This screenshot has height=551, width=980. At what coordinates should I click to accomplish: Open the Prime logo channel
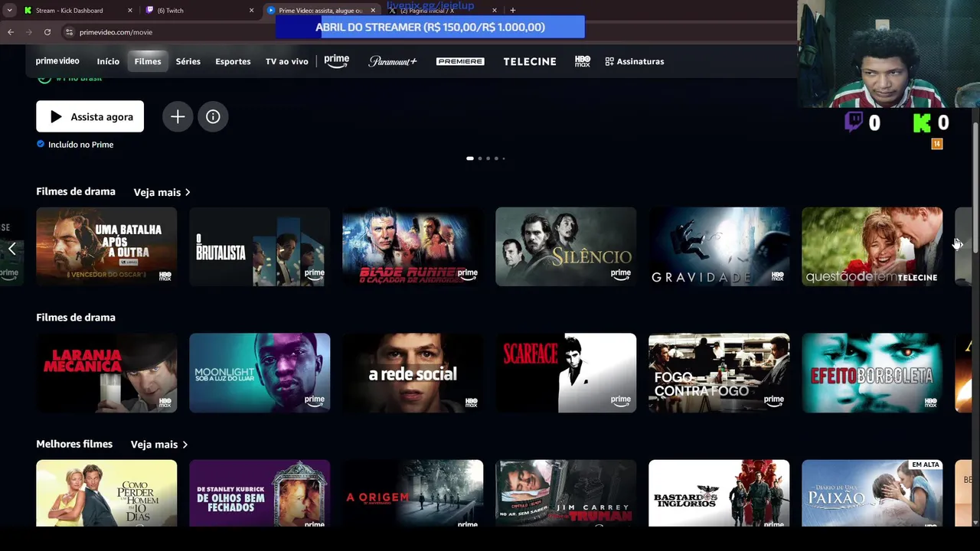coord(336,61)
